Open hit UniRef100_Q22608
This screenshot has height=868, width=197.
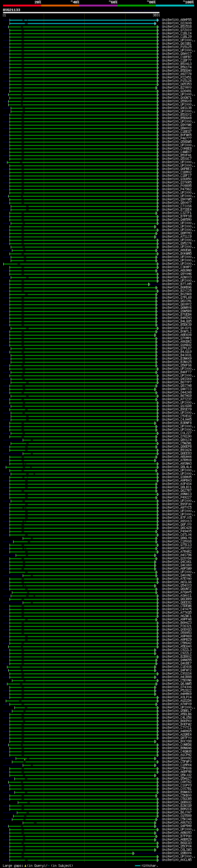(177, 23)
